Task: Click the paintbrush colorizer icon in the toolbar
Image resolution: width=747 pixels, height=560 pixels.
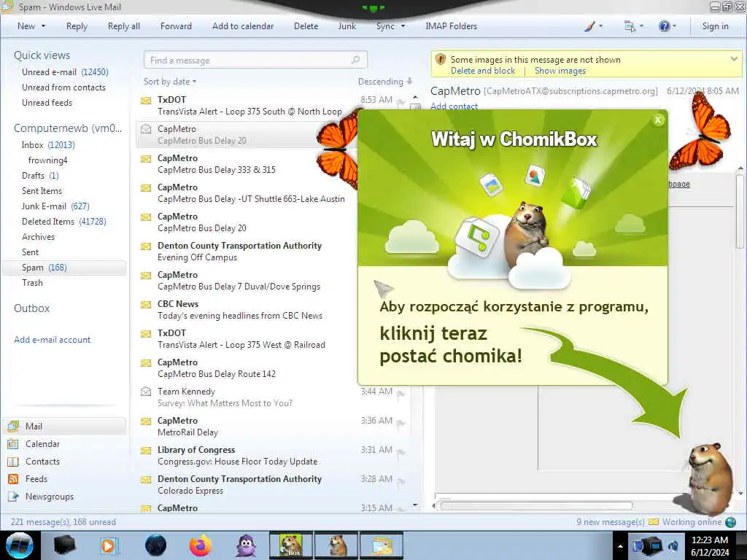Action: (589, 26)
